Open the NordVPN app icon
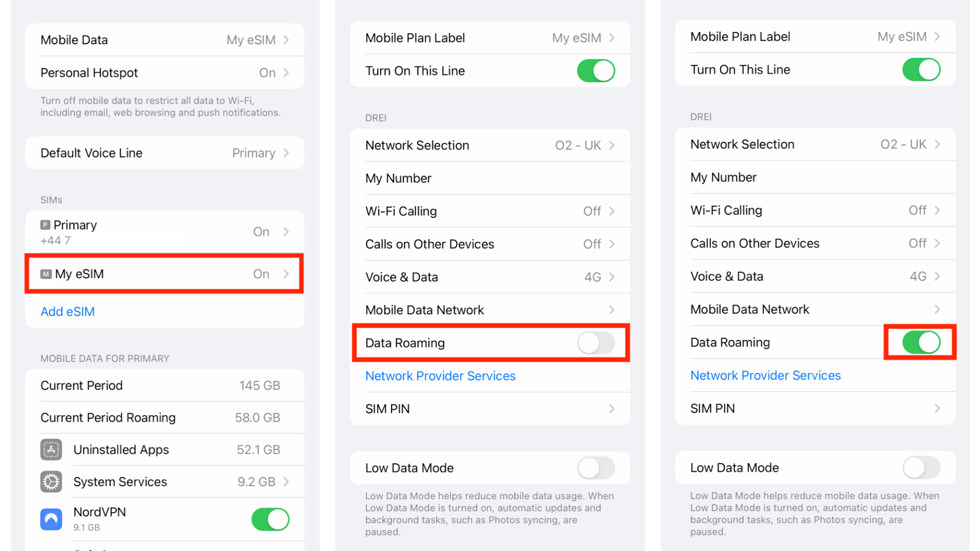The height and width of the screenshot is (551, 980). point(51,519)
